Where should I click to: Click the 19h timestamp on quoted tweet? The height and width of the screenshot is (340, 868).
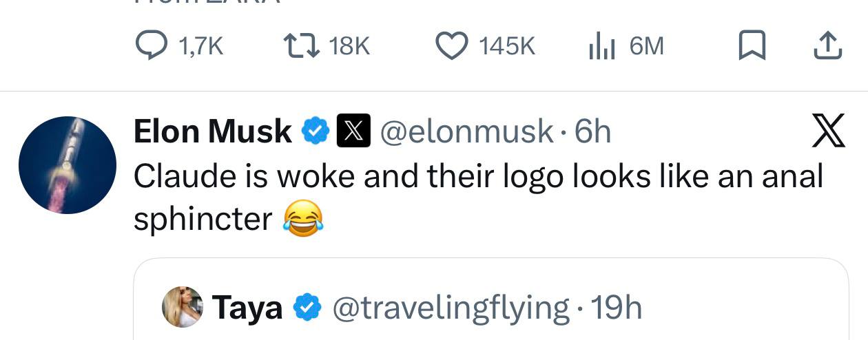click(617, 308)
